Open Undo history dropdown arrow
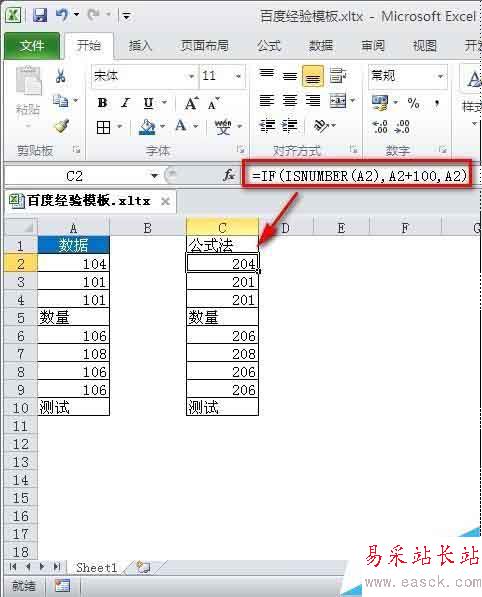 (76, 15)
